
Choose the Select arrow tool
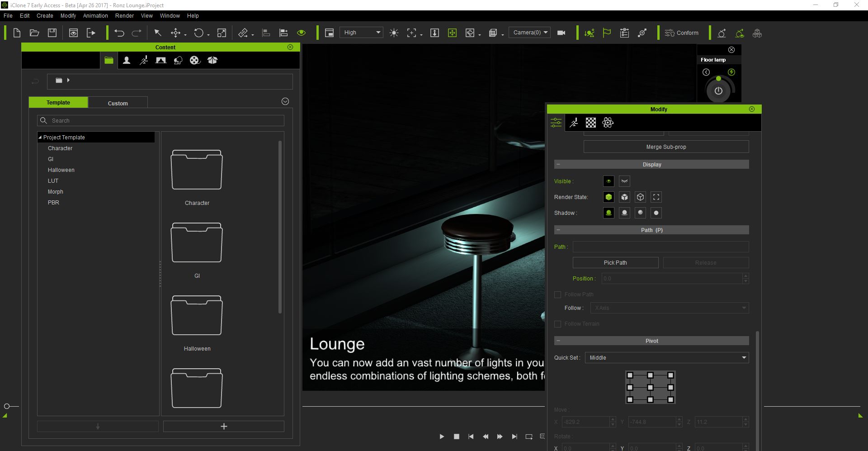pos(158,33)
